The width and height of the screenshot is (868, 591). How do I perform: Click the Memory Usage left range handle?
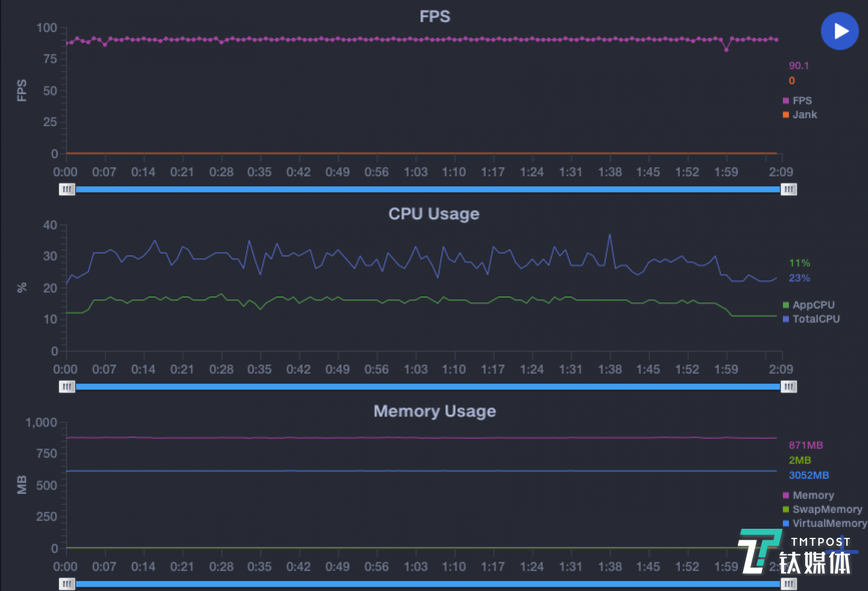pos(67,584)
